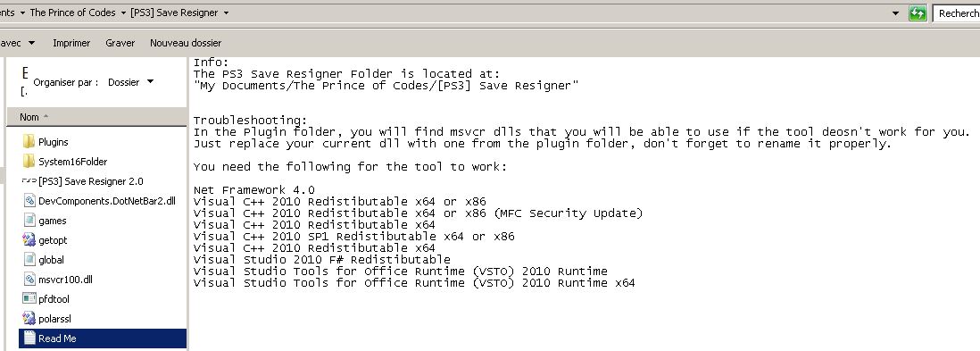
Task: Select the getopt file icon
Action: [29, 240]
